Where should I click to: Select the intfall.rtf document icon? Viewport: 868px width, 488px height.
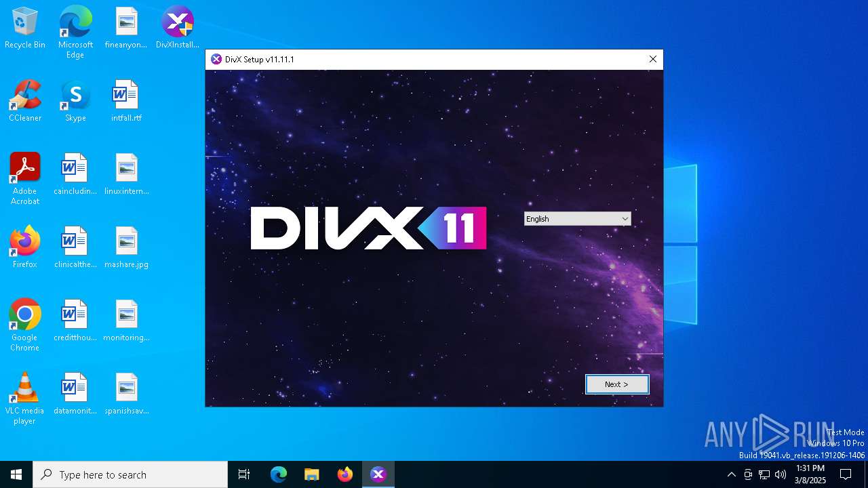pyautogui.click(x=126, y=102)
